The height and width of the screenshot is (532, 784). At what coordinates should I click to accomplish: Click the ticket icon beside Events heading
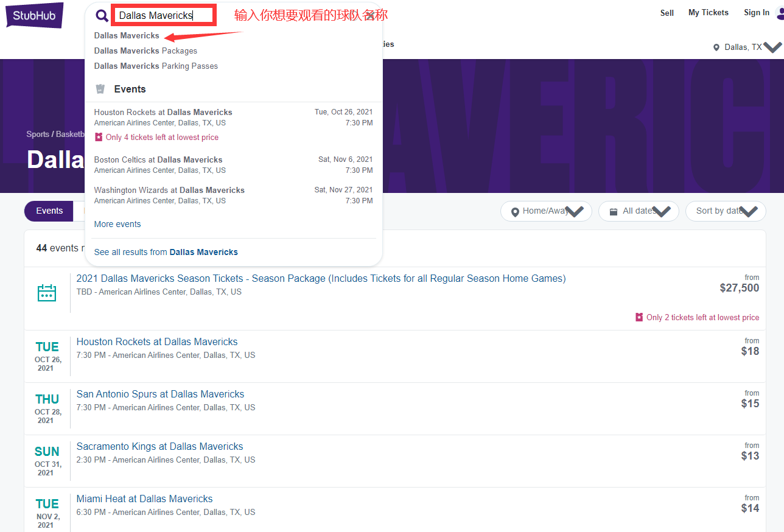click(100, 89)
